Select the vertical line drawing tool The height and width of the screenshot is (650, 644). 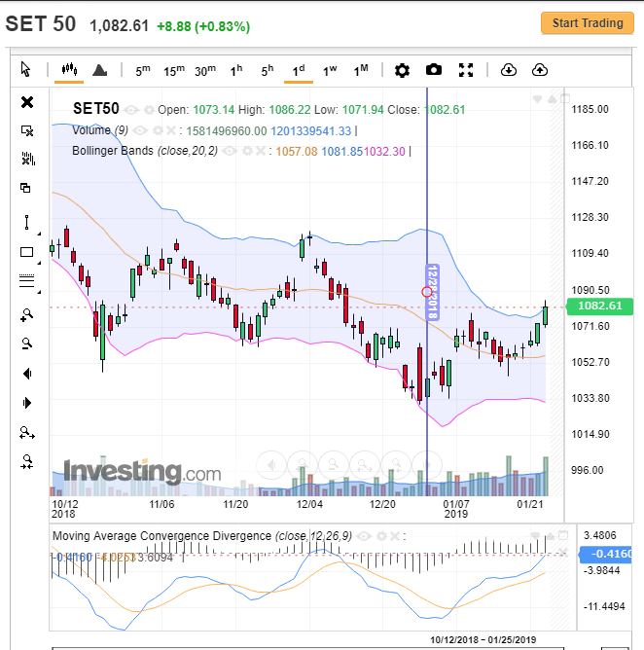(x=26, y=223)
